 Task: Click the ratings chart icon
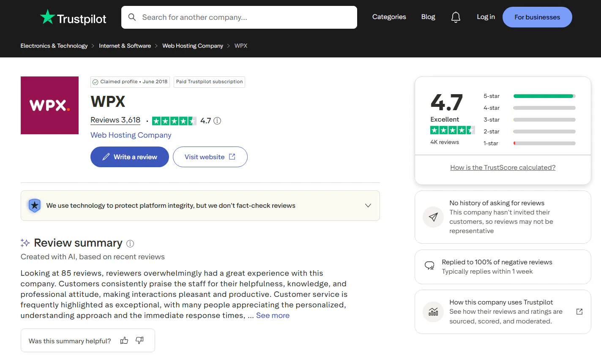(x=433, y=312)
